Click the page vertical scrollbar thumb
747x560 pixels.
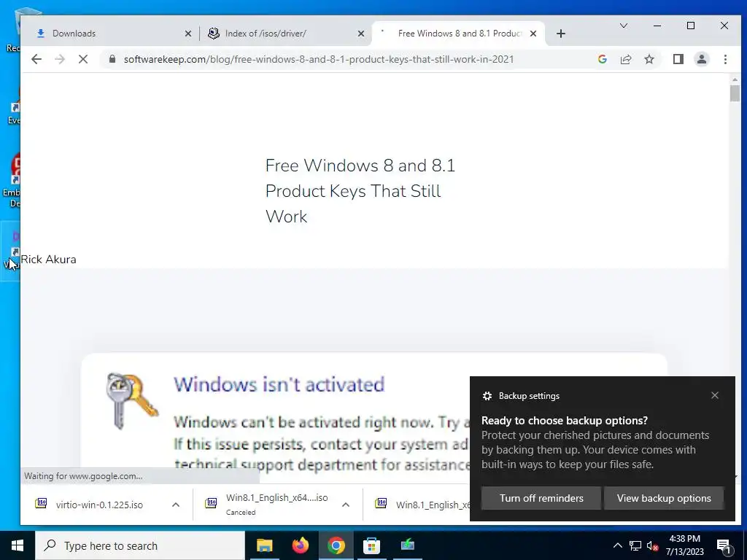click(735, 93)
